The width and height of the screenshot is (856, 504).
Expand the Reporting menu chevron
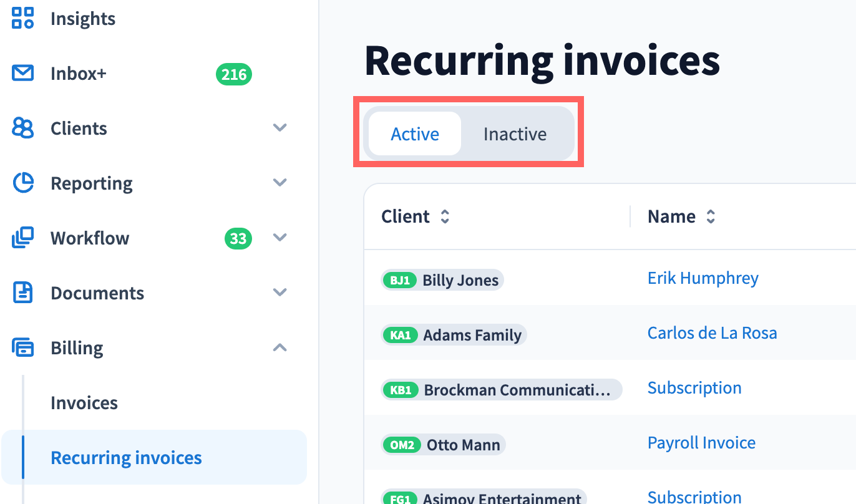click(x=280, y=183)
